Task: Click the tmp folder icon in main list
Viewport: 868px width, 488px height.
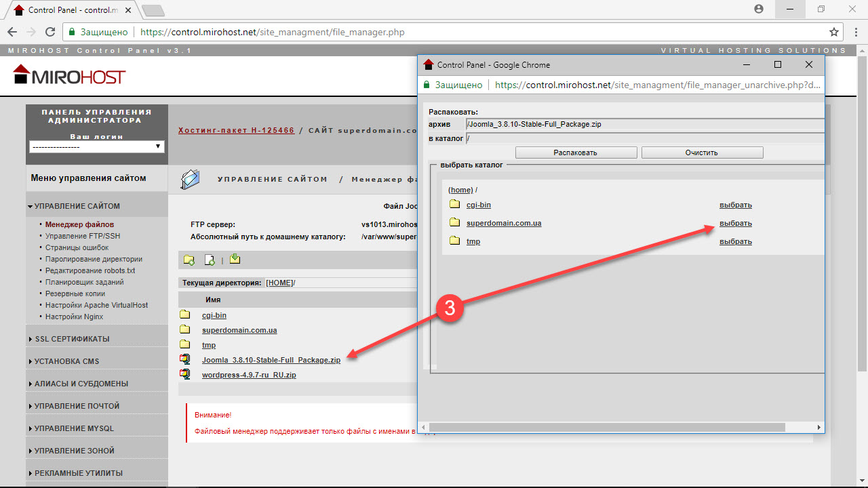Action: point(185,345)
